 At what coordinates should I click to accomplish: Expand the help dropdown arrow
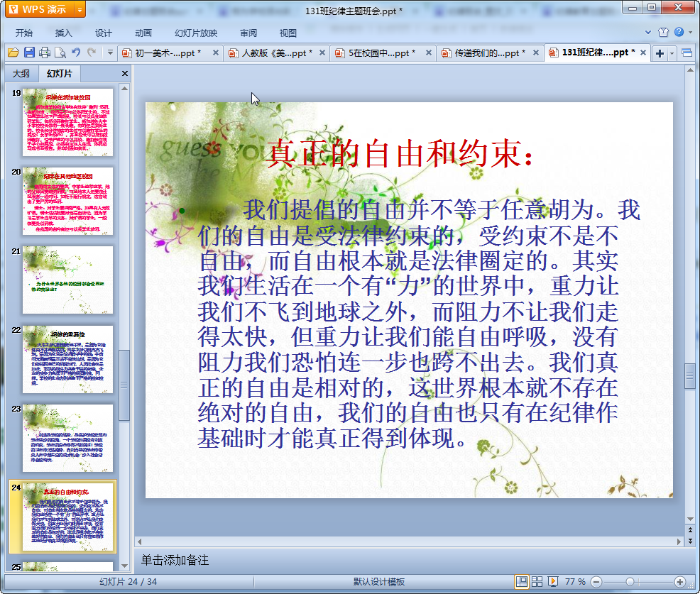[x=690, y=32]
